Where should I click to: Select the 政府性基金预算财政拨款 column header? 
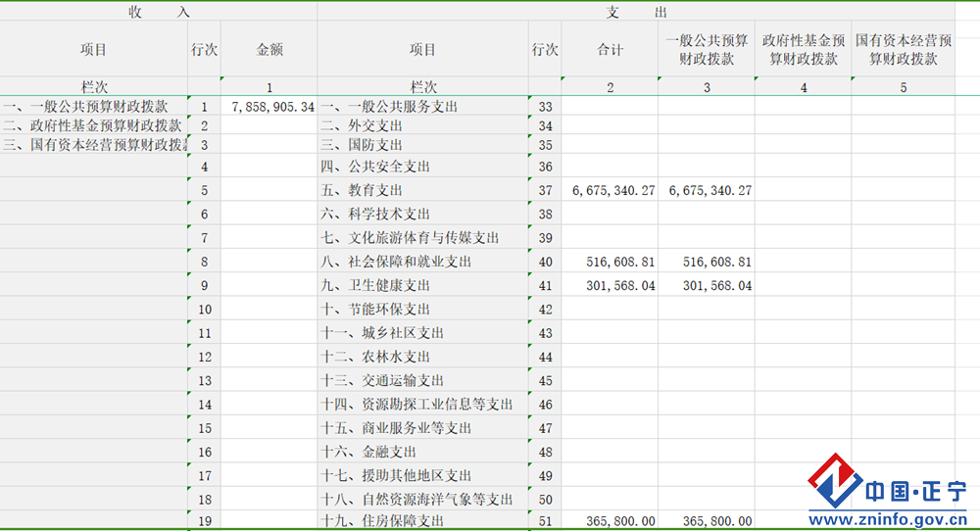804,49
